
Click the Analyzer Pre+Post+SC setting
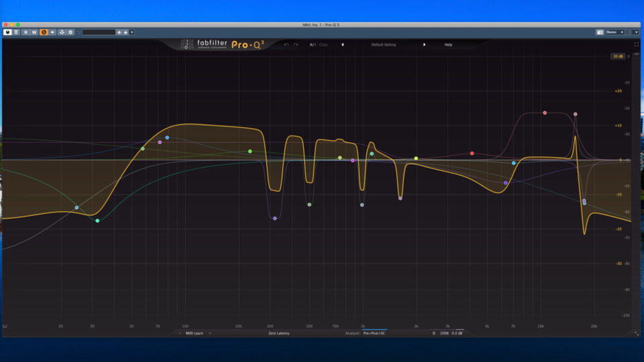tap(374, 333)
